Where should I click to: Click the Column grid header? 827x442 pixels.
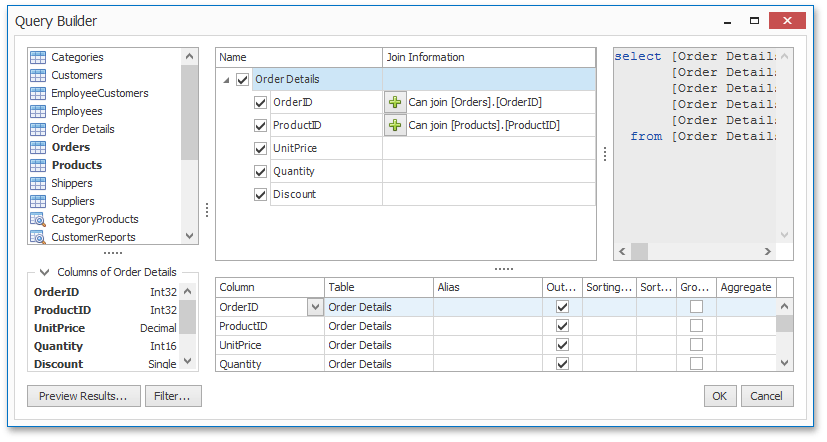(x=270, y=287)
